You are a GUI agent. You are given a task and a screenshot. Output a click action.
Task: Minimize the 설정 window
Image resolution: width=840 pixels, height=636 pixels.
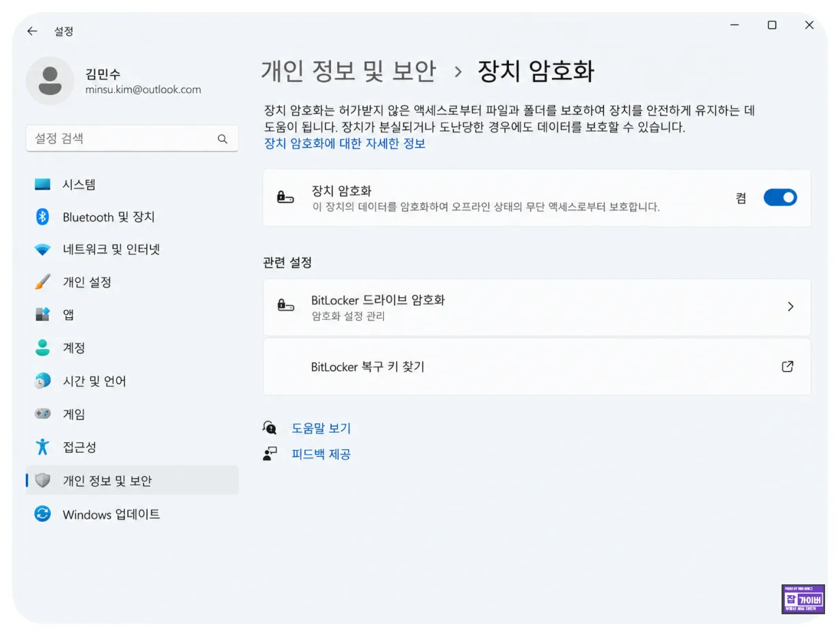(735, 25)
